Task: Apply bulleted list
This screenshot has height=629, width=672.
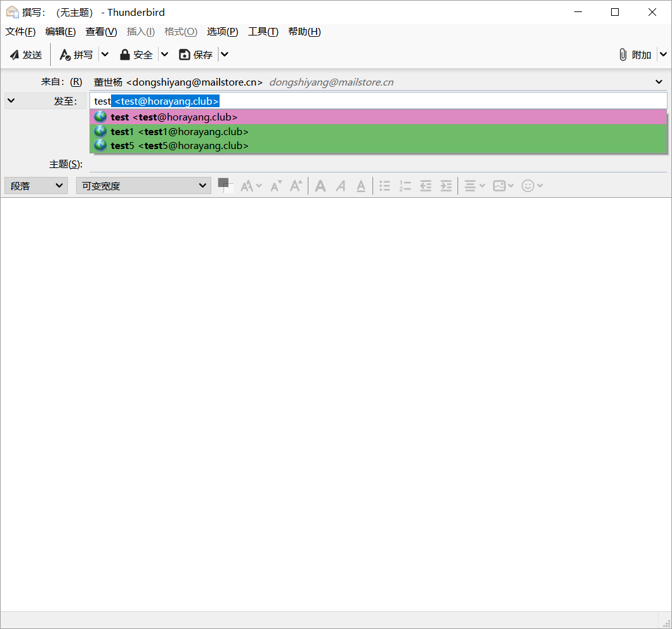Action: pos(385,186)
